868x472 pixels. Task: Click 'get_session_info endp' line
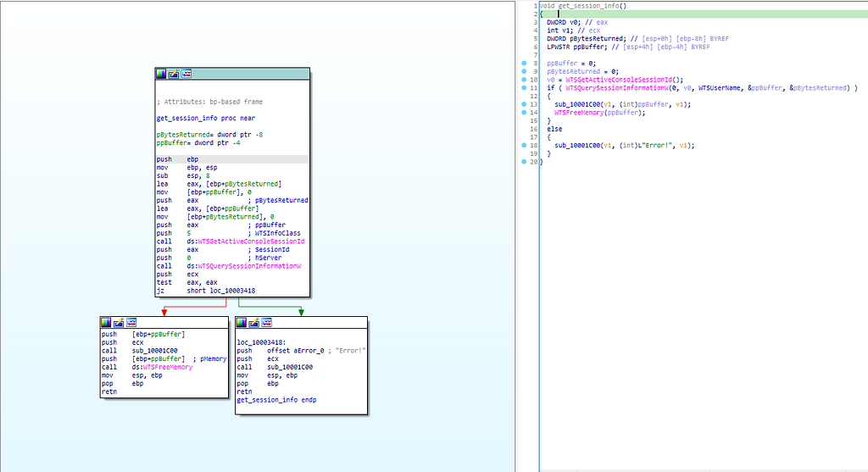click(277, 399)
